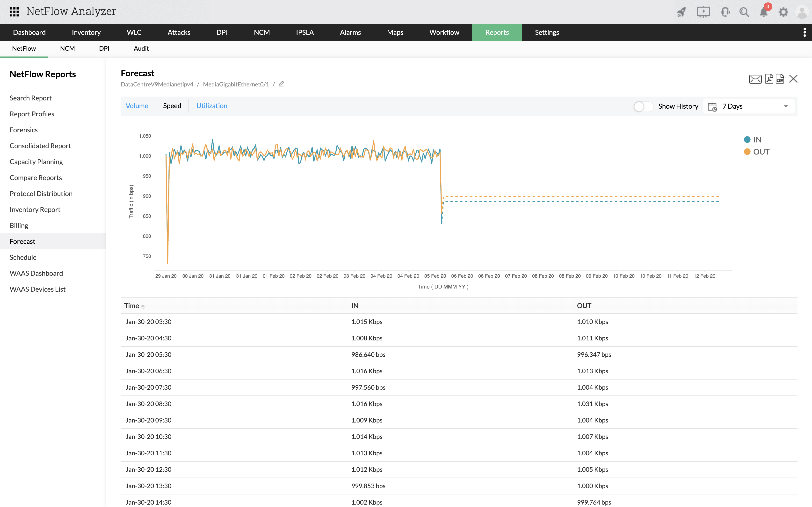Select the Volume tab
The height and width of the screenshot is (507, 812).
pyautogui.click(x=137, y=106)
